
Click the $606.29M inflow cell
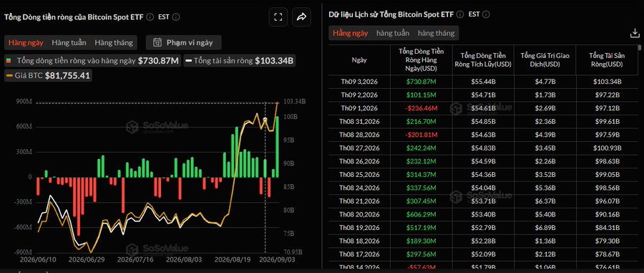click(421, 215)
